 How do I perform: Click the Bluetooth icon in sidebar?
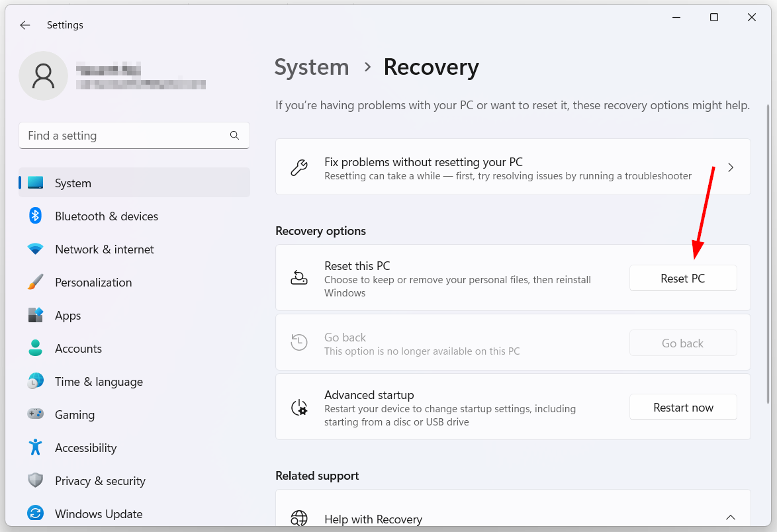tap(35, 216)
